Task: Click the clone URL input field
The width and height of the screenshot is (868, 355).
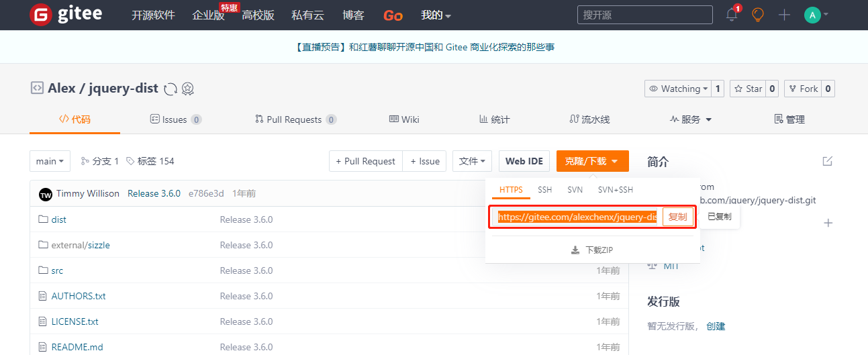Action: [577, 217]
